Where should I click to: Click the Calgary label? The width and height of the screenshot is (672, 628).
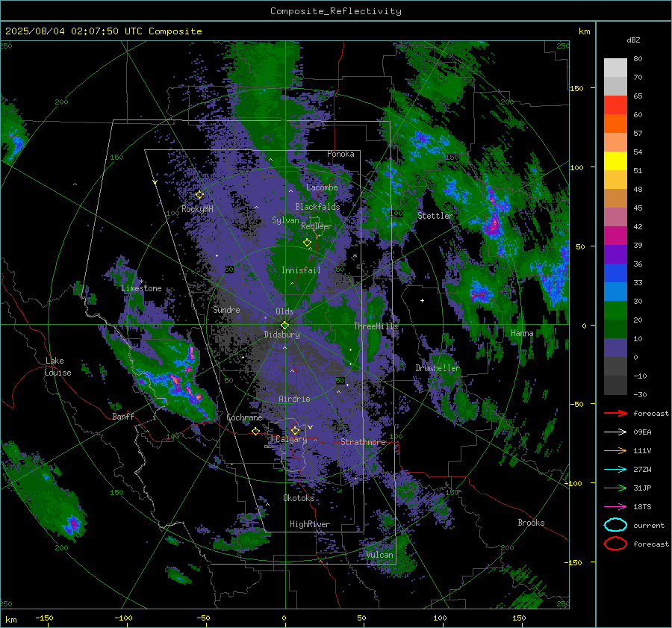tap(291, 439)
